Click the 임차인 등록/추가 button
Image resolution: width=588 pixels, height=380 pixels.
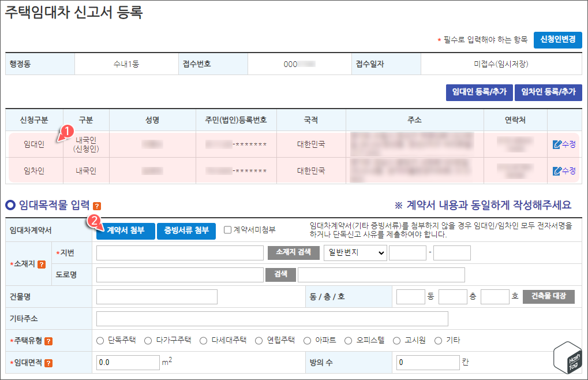point(548,92)
